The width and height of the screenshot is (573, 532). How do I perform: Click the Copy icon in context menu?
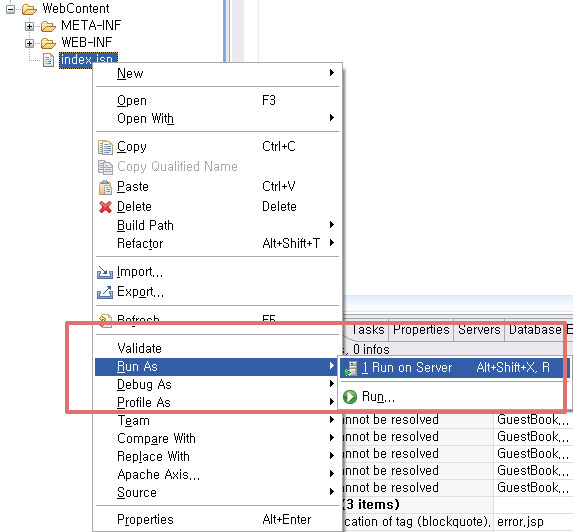point(105,147)
